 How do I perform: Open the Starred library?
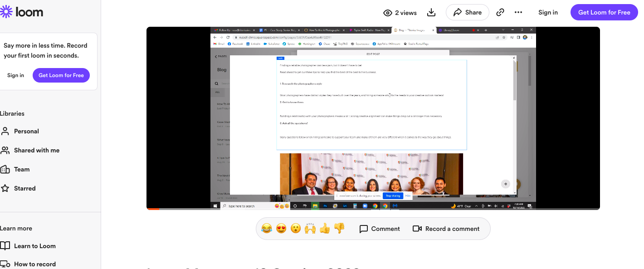coord(24,188)
